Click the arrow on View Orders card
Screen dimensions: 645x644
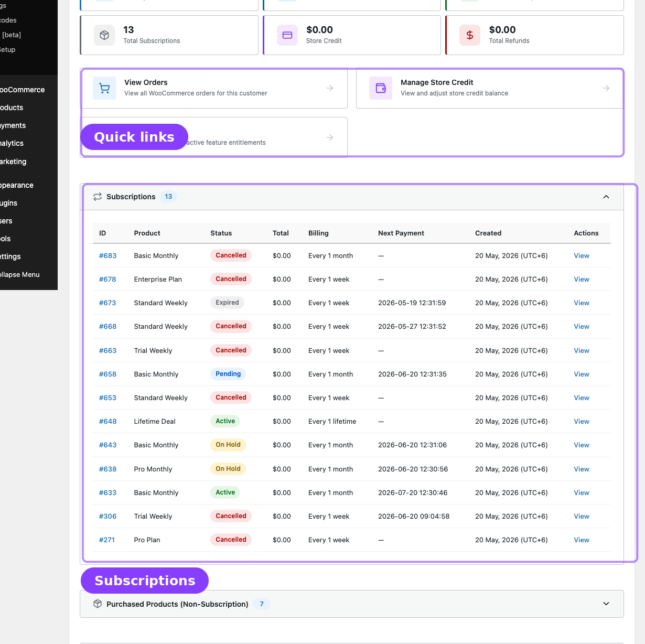point(330,88)
